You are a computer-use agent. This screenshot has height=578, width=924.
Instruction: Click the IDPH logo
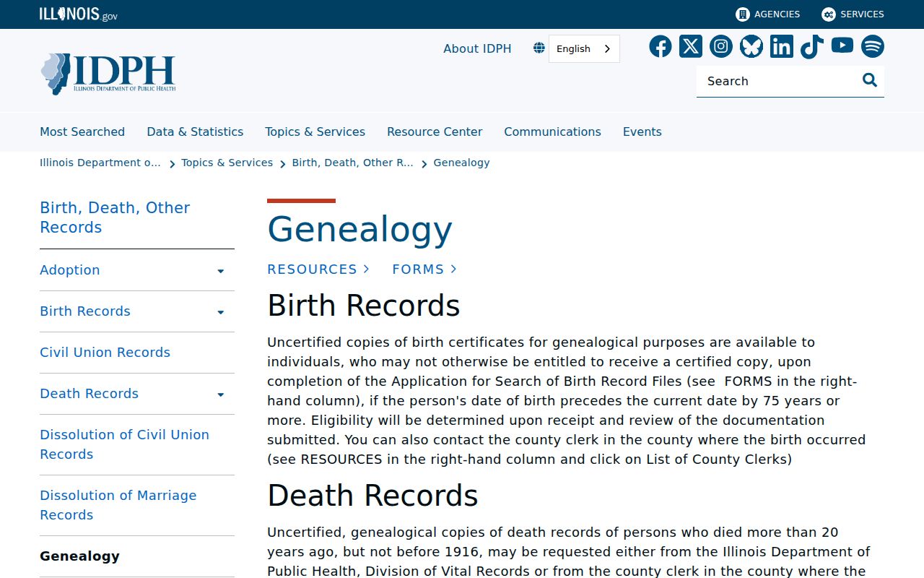click(108, 74)
